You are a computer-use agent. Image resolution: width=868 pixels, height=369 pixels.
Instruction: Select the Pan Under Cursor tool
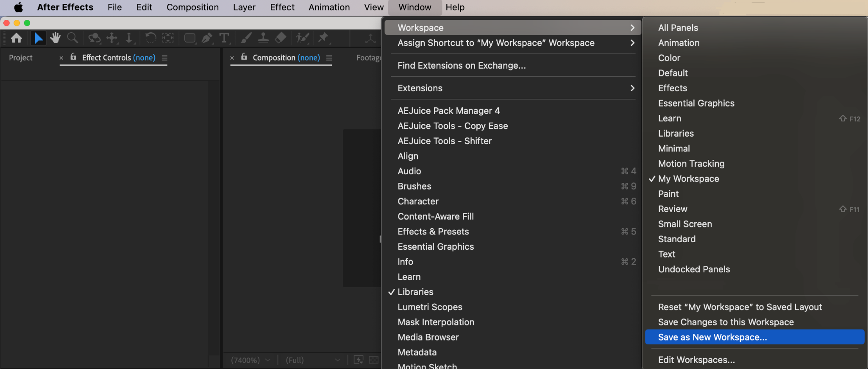(112, 38)
